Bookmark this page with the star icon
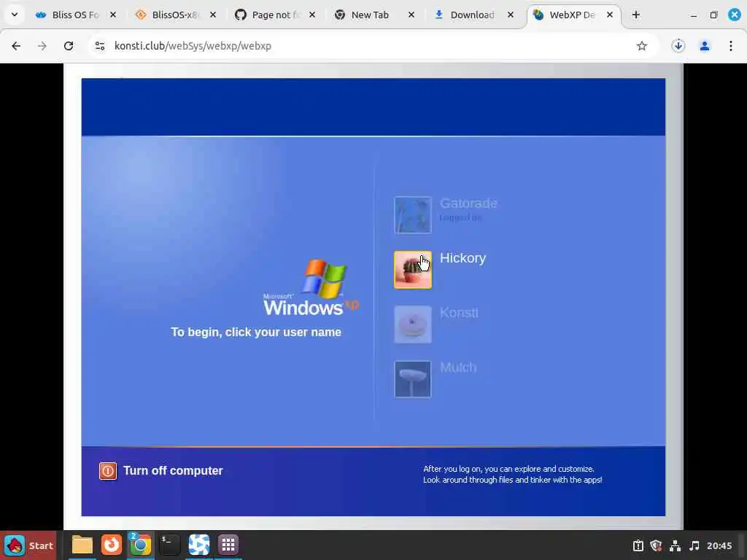 coord(642,46)
